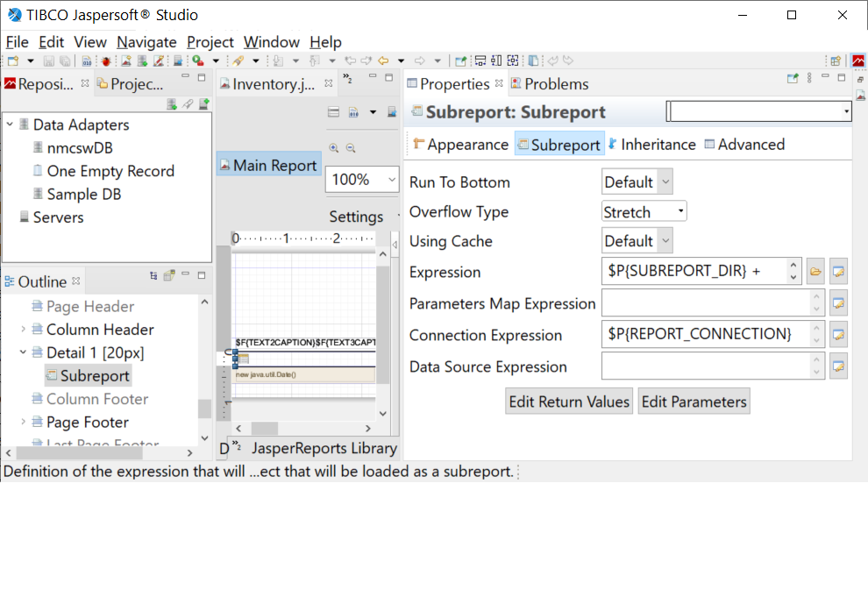Open expression editor for Parameters Map Expression
Viewport: 868px width, 590px height.
click(839, 303)
